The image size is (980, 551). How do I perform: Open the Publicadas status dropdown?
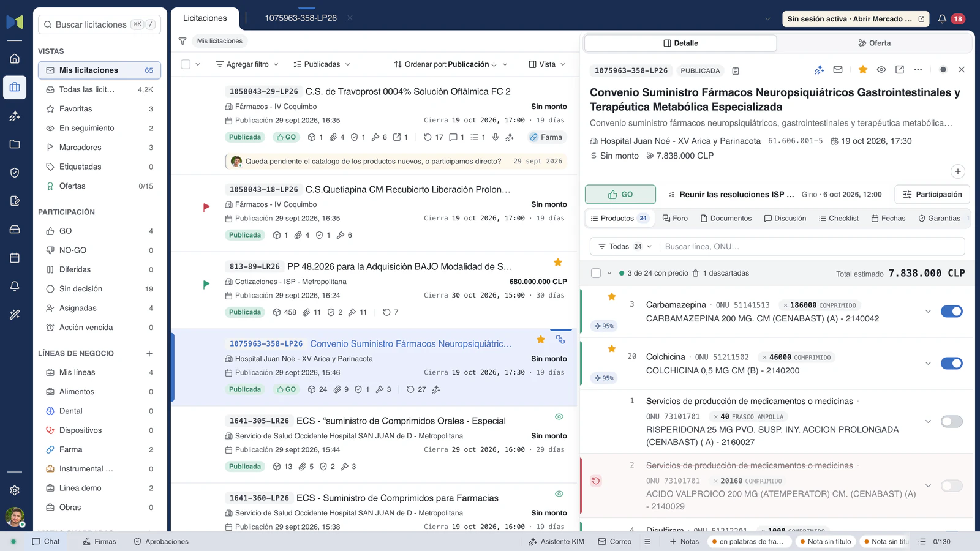(x=322, y=64)
